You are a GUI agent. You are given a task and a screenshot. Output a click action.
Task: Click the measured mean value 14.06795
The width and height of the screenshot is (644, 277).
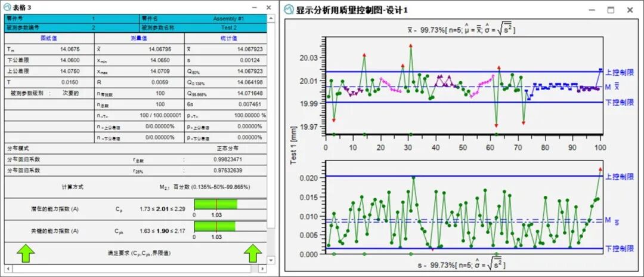159,50
